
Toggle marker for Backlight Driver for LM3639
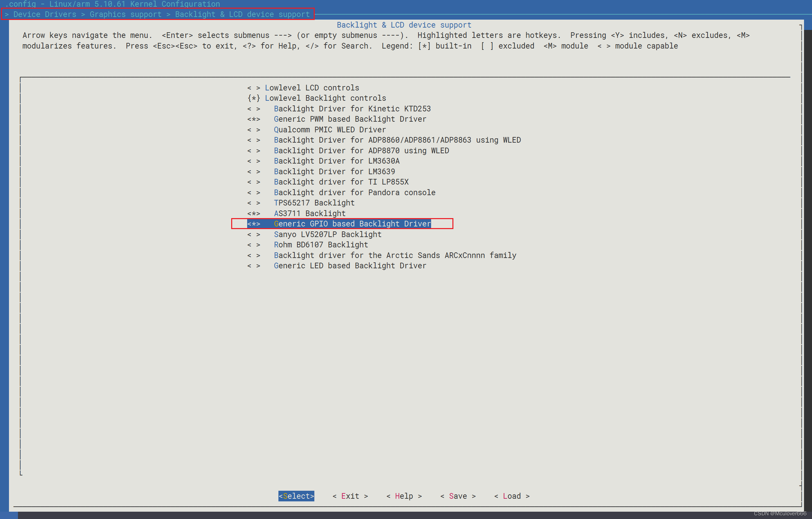pos(253,172)
